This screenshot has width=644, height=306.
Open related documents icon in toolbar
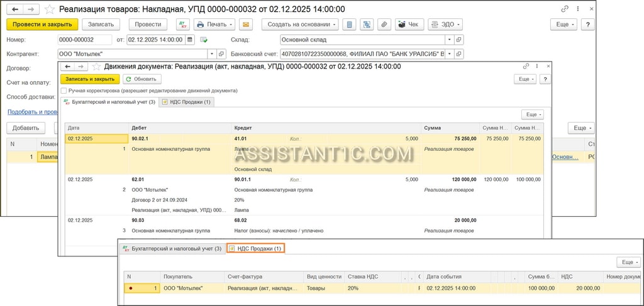pos(367,25)
